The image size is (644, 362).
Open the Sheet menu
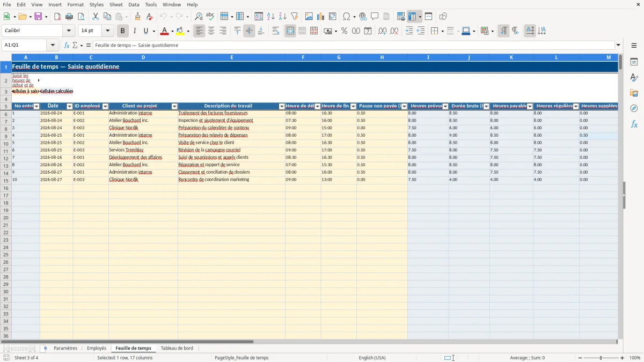[x=116, y=4]
